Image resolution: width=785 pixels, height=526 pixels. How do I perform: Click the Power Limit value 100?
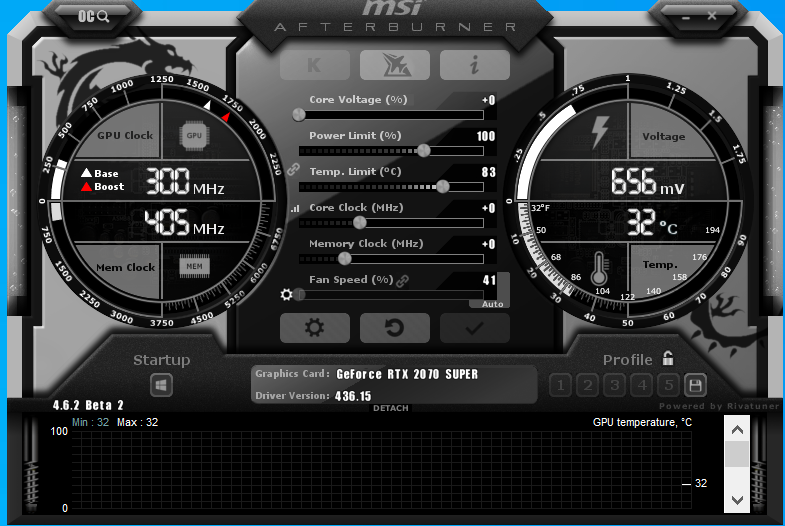tap(486, 136)
